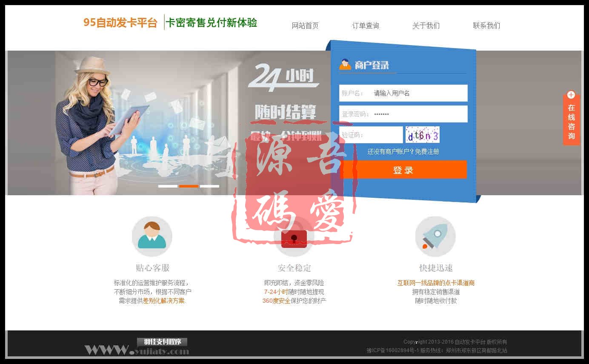This screenshot has height=364, width=589.
Task: Select the third banner slide indicator
Action: [x=209, y=186]
